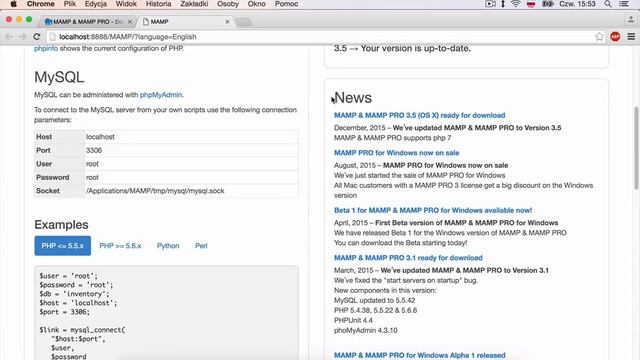Select the Python example tab
The width and height of the screenshot is (640, 360).
pyautogui.click(x=168, y=246)
